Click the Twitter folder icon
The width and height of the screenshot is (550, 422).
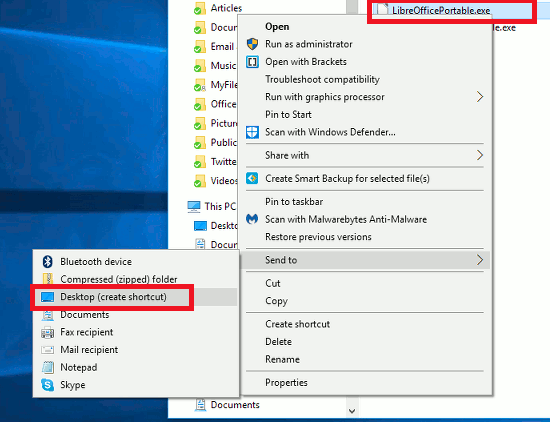200,162
